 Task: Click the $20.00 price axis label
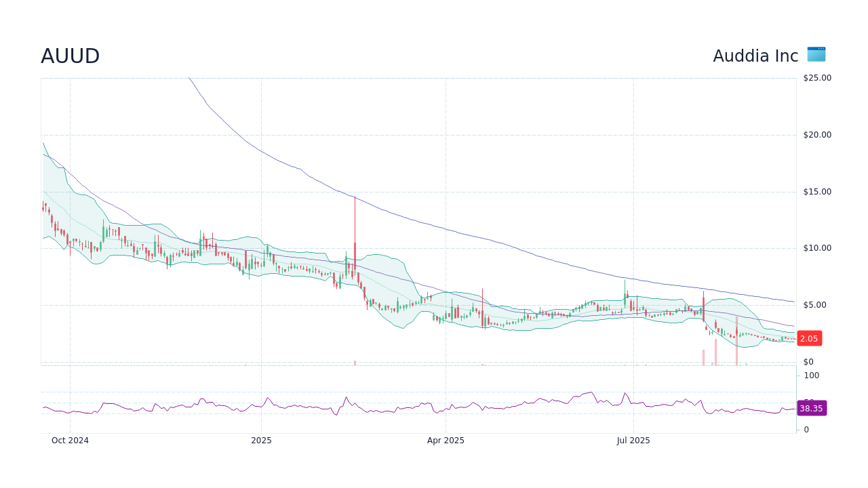click(817, 135)
